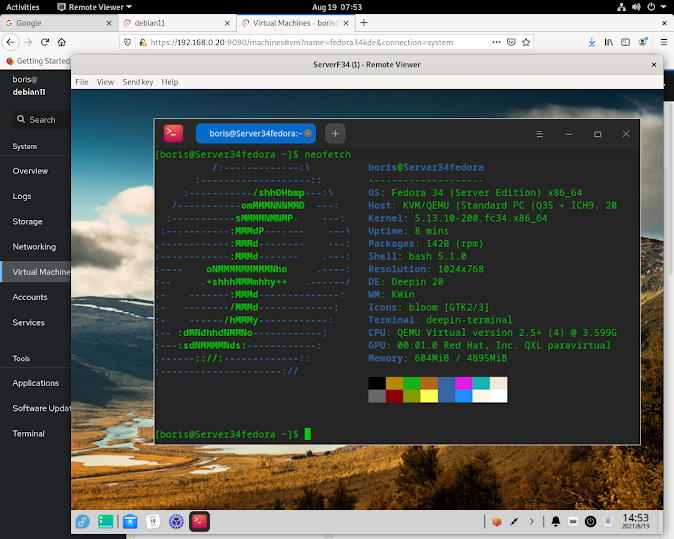Viewport: 674px width, 539px height.
Task: Open Firefox application menu
Action: click(x=664, y=42)
